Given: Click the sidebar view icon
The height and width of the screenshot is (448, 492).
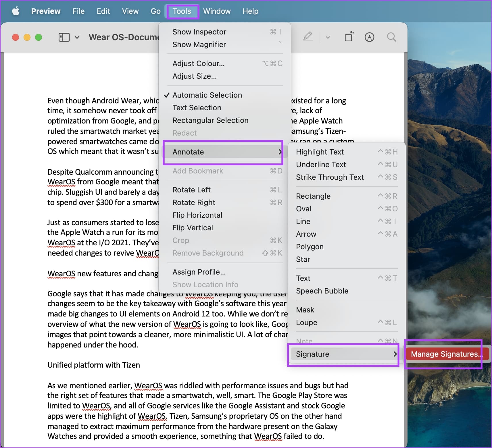Looking at the screenshot, I should point(64,37).
